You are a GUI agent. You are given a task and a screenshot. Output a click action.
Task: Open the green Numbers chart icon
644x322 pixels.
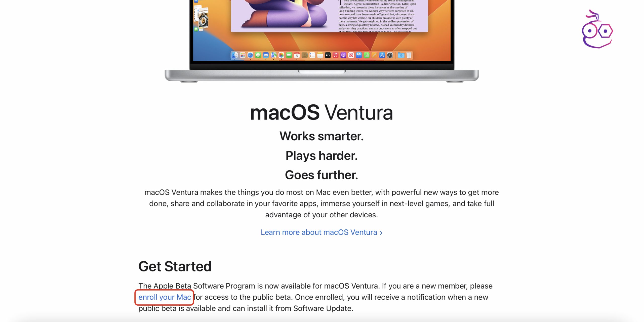pyautogui.click(x=367, y=55)
